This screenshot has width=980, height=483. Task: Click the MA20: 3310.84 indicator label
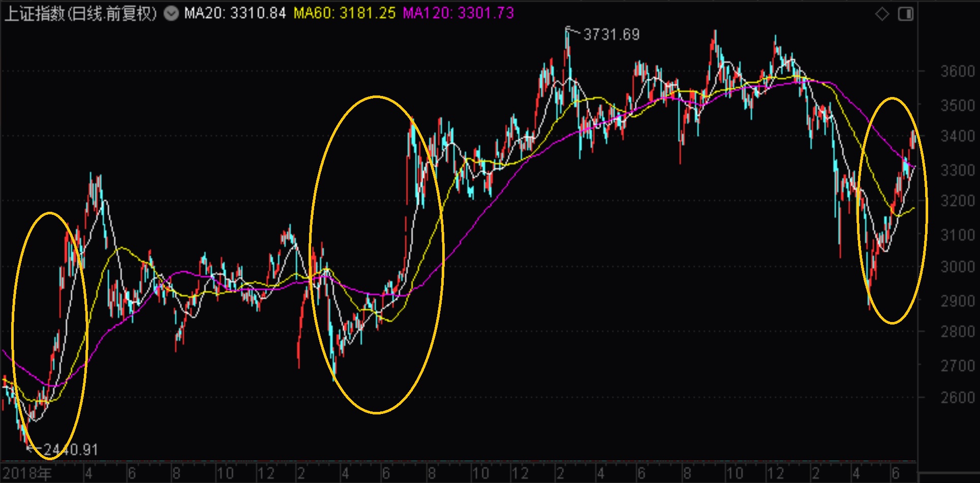point(235,13)
